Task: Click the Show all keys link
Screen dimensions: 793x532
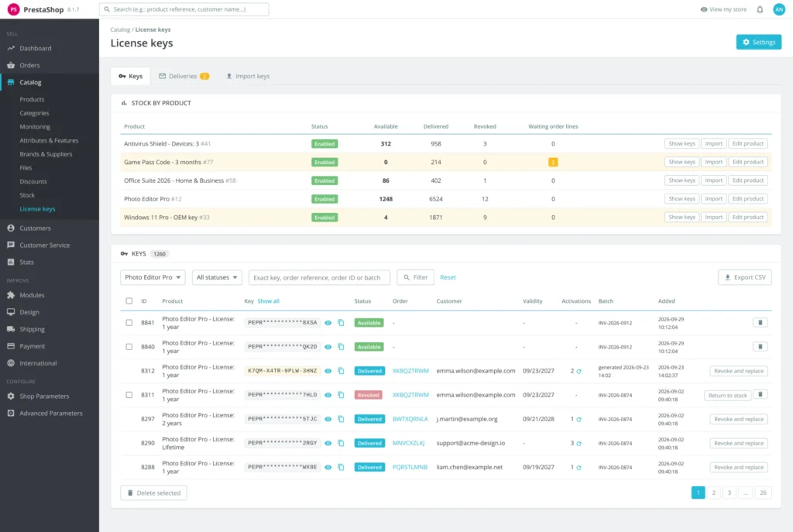Action: pos(268,301)
